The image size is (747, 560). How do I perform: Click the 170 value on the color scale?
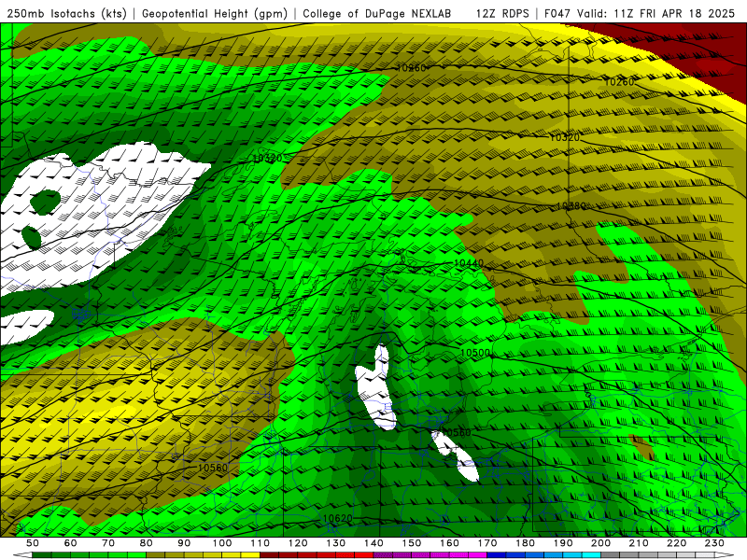(x=487, y=543)
